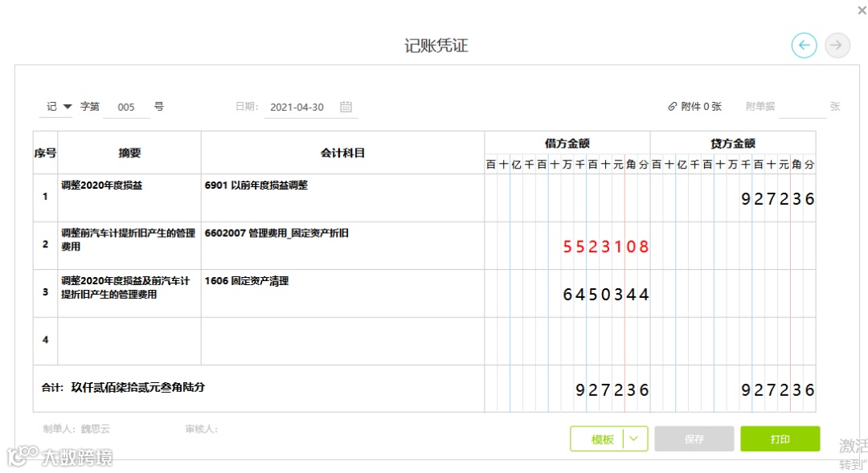The image size is (868, 473).
Task: Click red debit amount 5523108
Action: tap(606, 247)
